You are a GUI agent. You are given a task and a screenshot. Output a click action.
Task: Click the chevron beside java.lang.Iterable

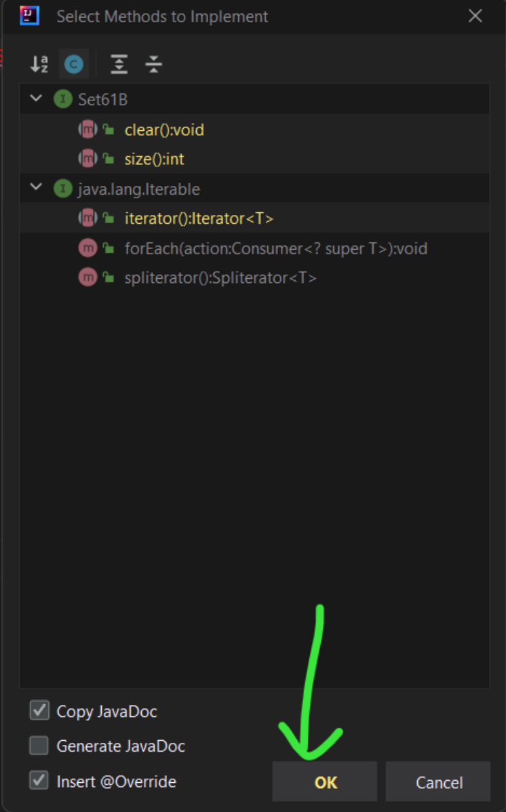tap(35, 188)
